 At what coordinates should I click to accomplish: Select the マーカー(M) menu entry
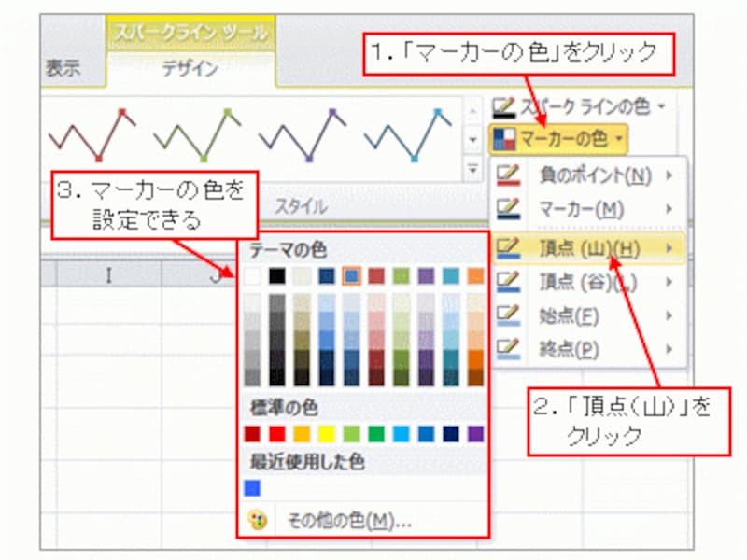[x=588, y=209]
